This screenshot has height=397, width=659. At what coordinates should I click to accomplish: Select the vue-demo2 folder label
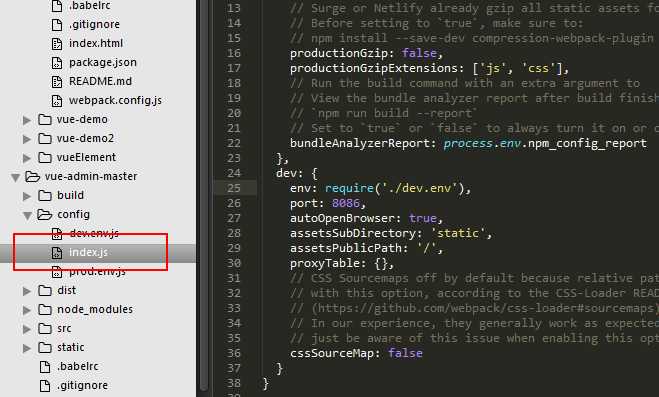point(85,138)
